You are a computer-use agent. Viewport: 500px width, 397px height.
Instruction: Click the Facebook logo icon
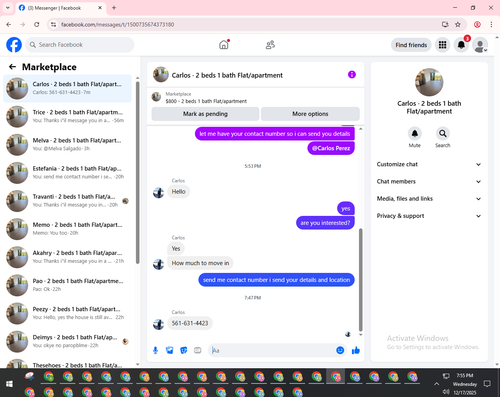(14, 45)
